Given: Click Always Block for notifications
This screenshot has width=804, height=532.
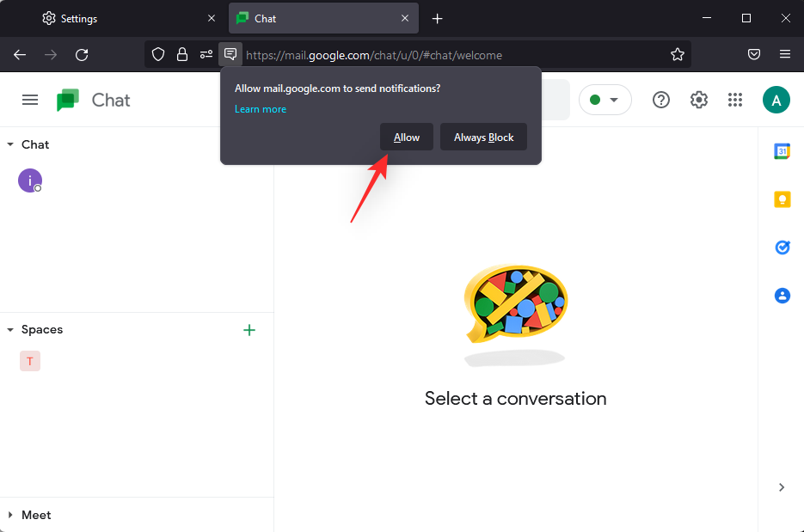Looking at the screenshot, I should pyautogui.click(x=483, y=138).
